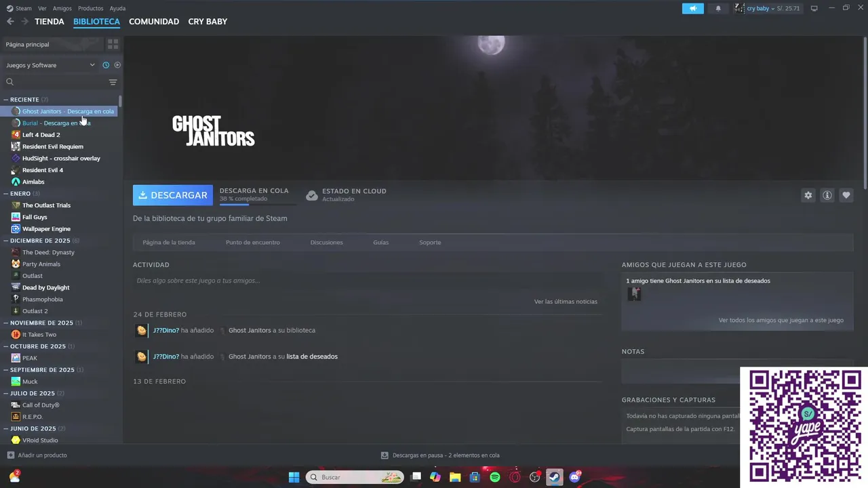This screenshot has width=868, height=488.
Task: Collapse the JULIO DE 2025 section
Action: tap(6, 394)
